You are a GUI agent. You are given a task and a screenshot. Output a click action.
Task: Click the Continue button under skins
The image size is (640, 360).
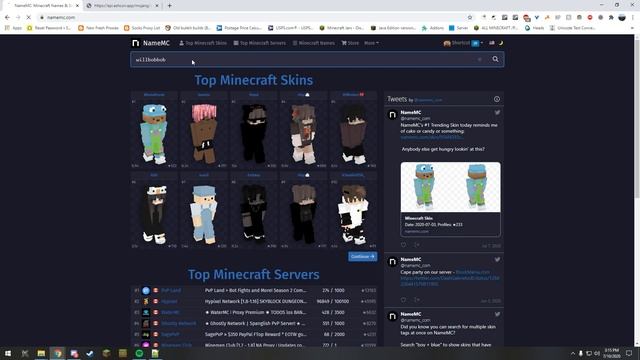pos(362,256)
